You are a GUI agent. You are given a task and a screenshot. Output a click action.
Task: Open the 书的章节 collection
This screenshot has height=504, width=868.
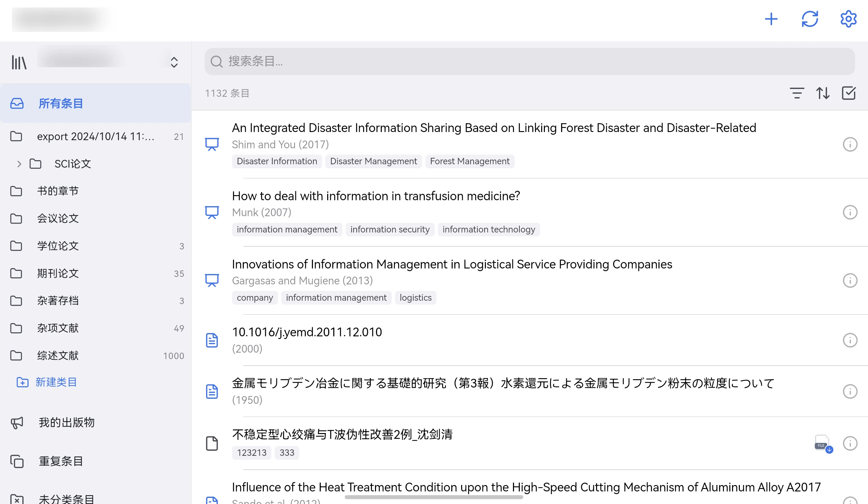pos(95,191)
